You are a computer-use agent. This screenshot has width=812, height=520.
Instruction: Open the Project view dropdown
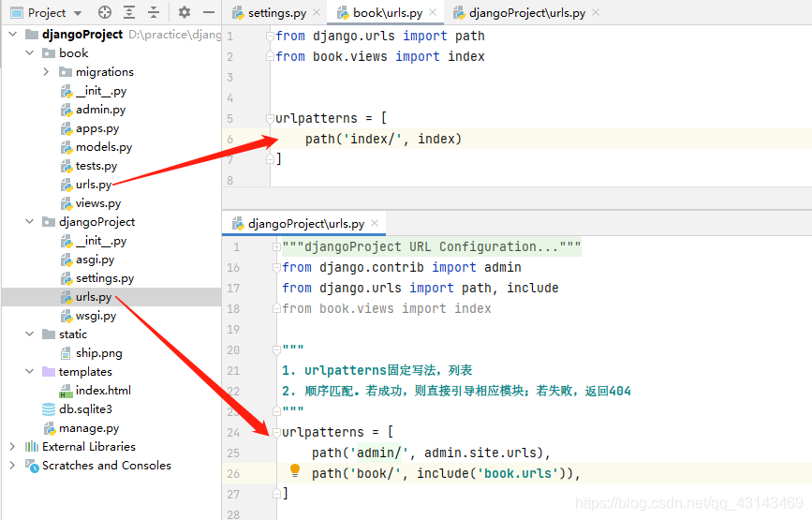(78, 13)
